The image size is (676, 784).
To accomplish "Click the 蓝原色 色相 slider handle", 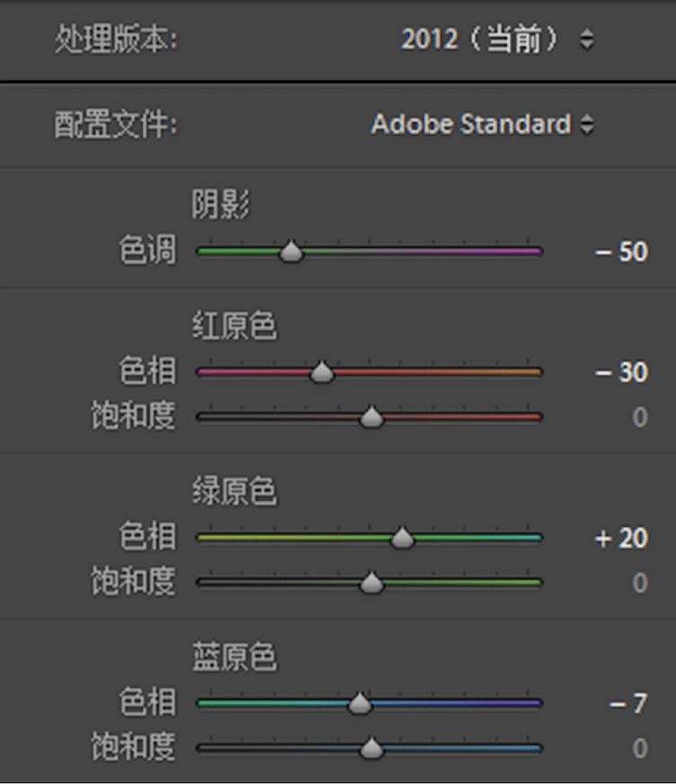I will pos(360,704).
